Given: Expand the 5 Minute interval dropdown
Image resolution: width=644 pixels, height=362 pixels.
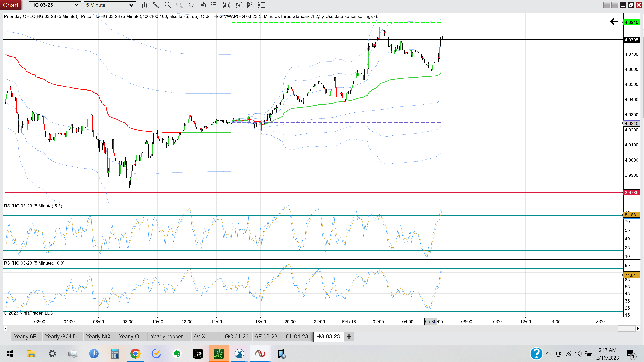Looking at the screenshot, I should (x=110, y=5).
